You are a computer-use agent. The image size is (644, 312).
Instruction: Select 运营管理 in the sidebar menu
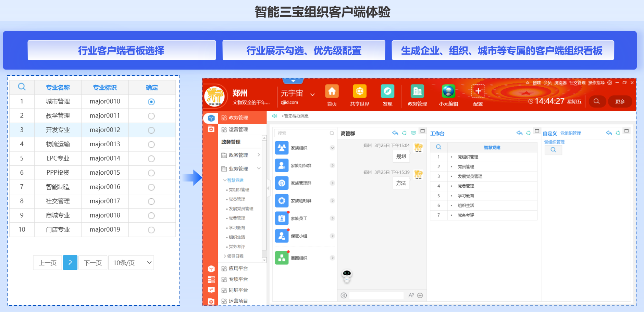(238, 129)
